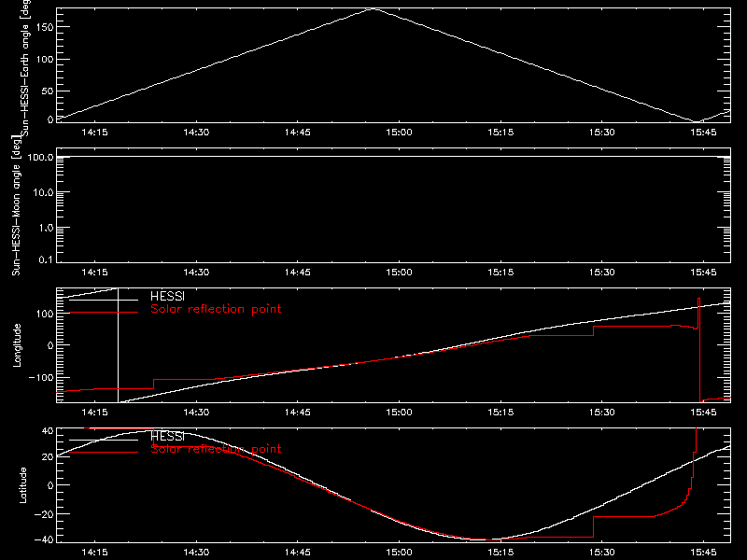
Task: Click the red legend line in Latitude plot
Action: (x=104, y=452)
